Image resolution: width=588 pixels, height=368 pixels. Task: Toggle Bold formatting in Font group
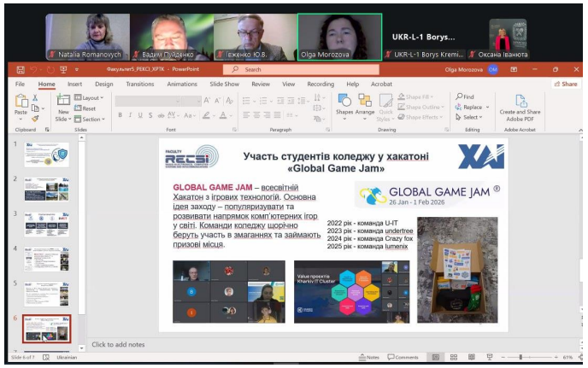(120, 114)
